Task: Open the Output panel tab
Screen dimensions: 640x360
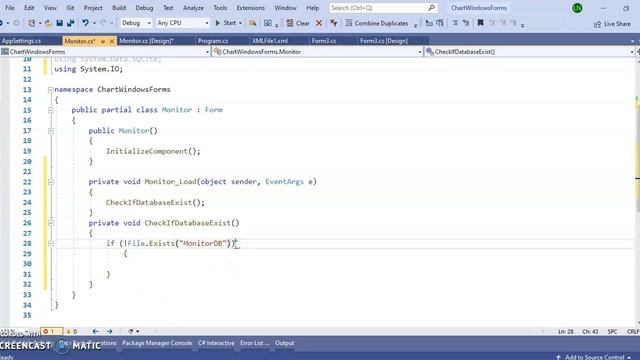Action: [x=284, y=343]
